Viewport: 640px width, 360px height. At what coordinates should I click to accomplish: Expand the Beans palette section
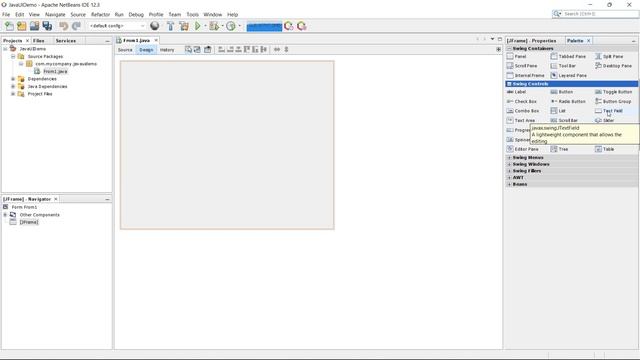tap(509, 184)
